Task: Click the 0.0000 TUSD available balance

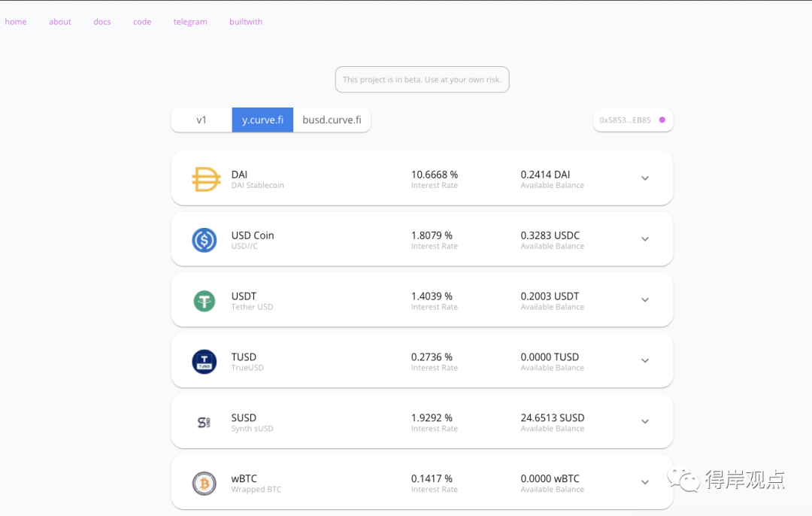Action: tap(550, 357)
